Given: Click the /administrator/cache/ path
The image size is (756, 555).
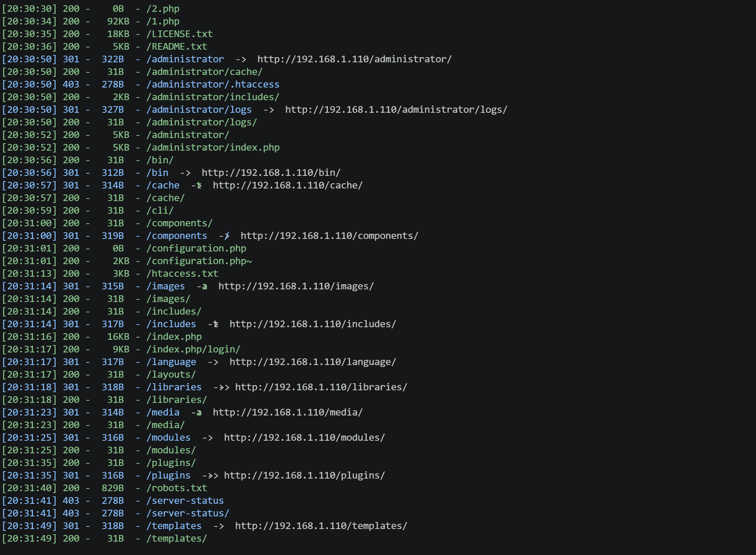Looking at the screenshot, I should pos(204,72).
